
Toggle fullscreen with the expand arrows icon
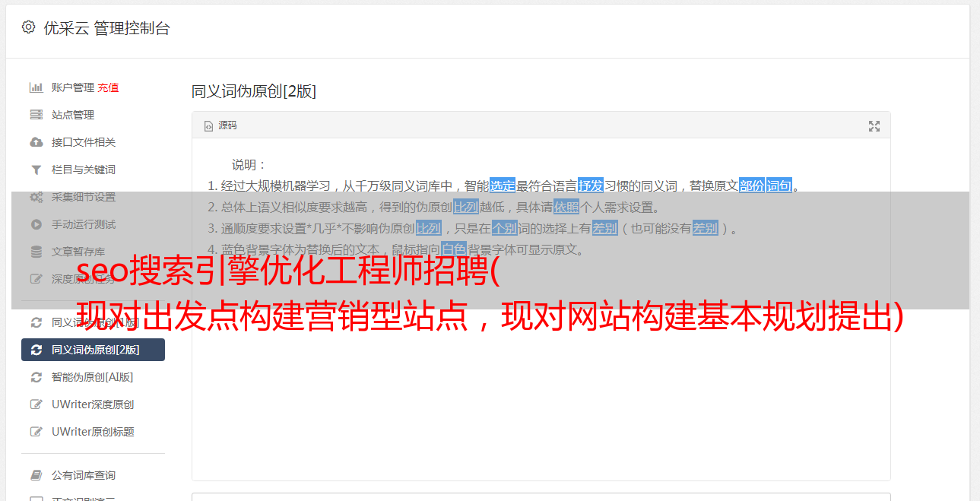[x=874, y=126]
